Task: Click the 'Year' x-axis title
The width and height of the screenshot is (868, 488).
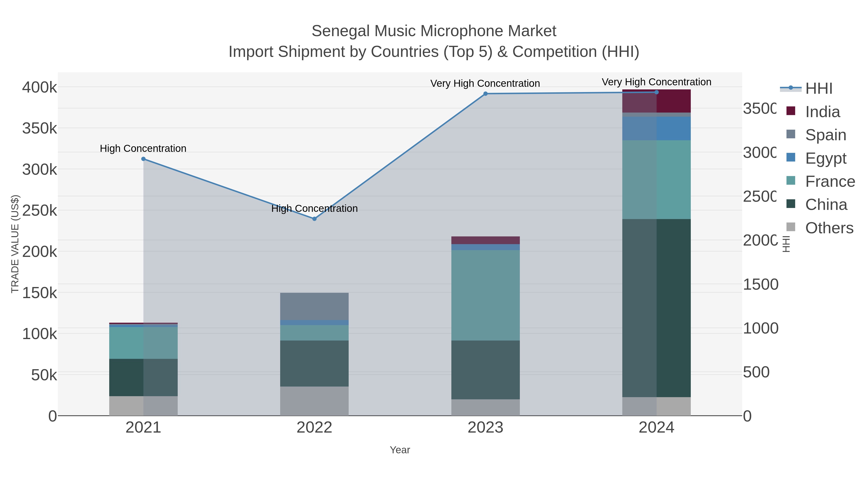Action: click(400, 450)
